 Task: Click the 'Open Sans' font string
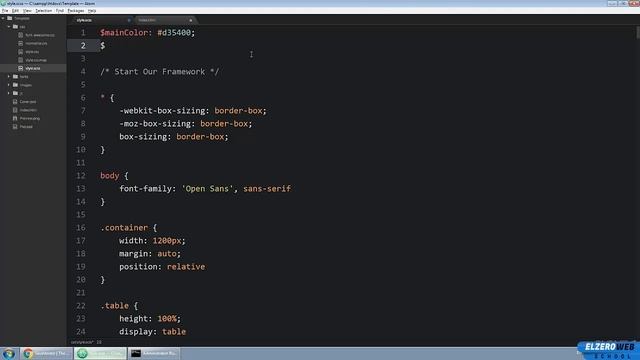pyautogui.click(x=207, y=189)
